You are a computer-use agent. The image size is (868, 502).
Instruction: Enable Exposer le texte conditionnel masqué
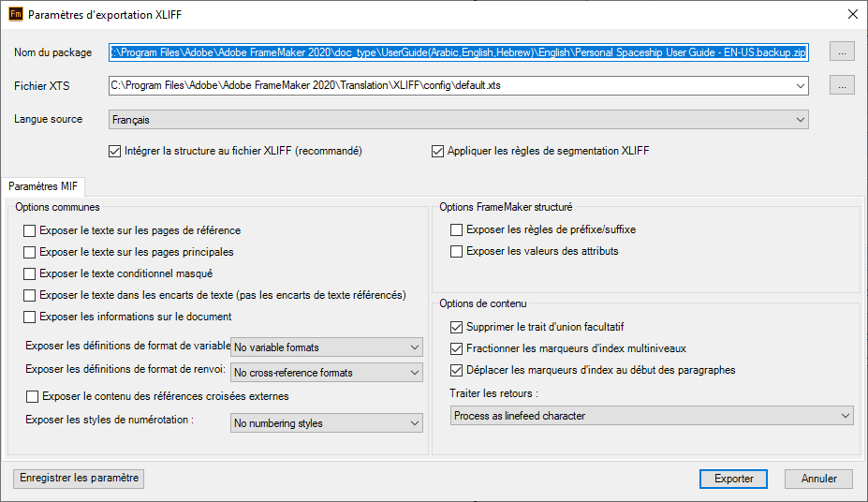(x=30, y=274)
